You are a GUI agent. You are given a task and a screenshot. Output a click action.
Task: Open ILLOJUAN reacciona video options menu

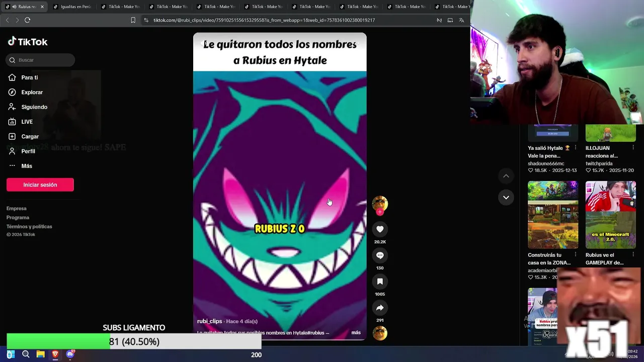click(x=633, y=148)
